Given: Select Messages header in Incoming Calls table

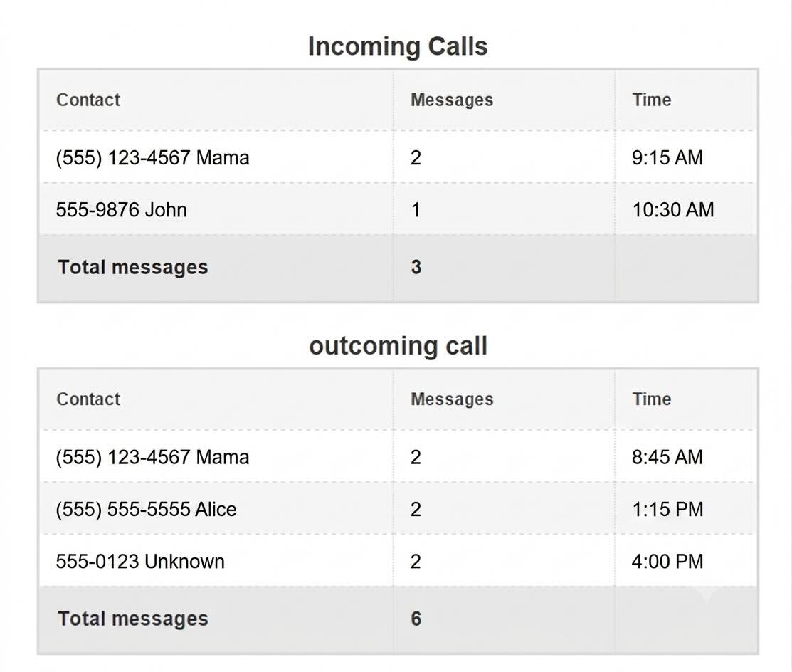Looking at the screenshot, I should point(452,100).
